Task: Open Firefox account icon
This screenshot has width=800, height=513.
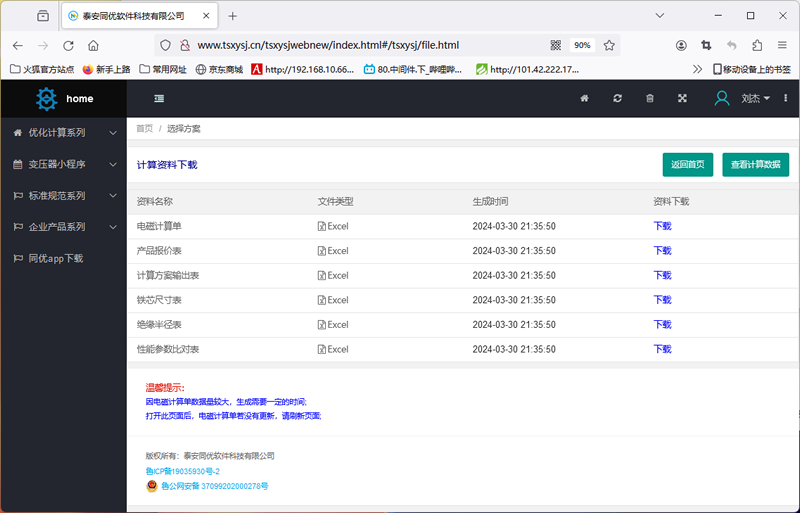Action: pyautogui.click(x=681, y=45)
